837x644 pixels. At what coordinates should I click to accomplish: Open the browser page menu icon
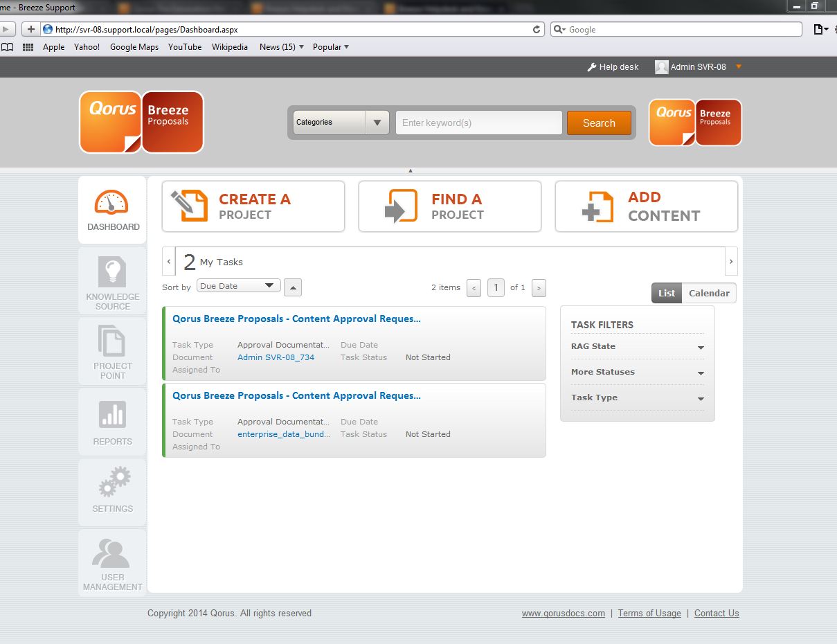821,29
